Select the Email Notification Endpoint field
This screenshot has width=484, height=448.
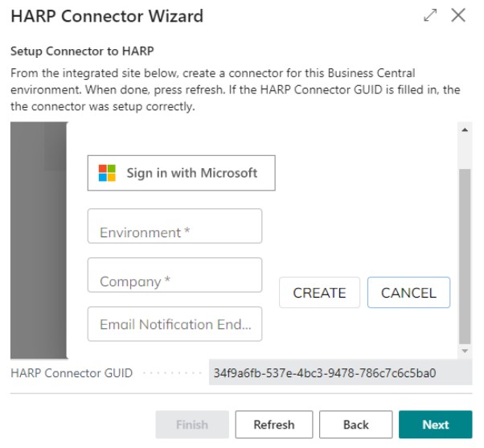coord(174,324)
